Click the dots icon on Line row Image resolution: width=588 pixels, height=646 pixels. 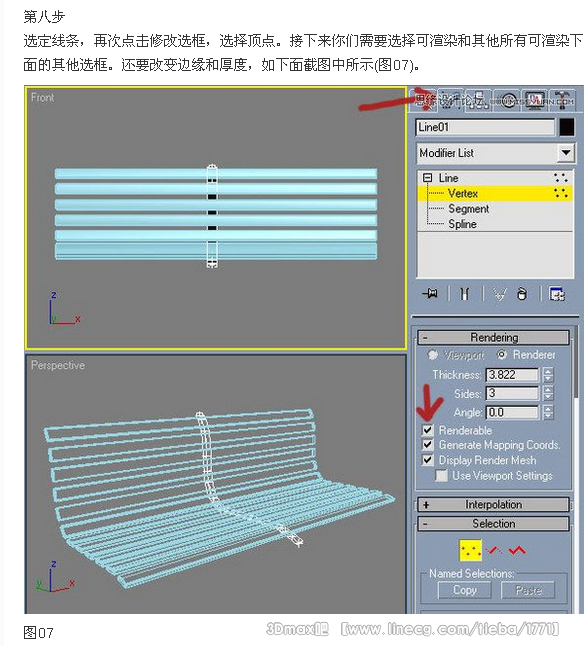point(561,178)
